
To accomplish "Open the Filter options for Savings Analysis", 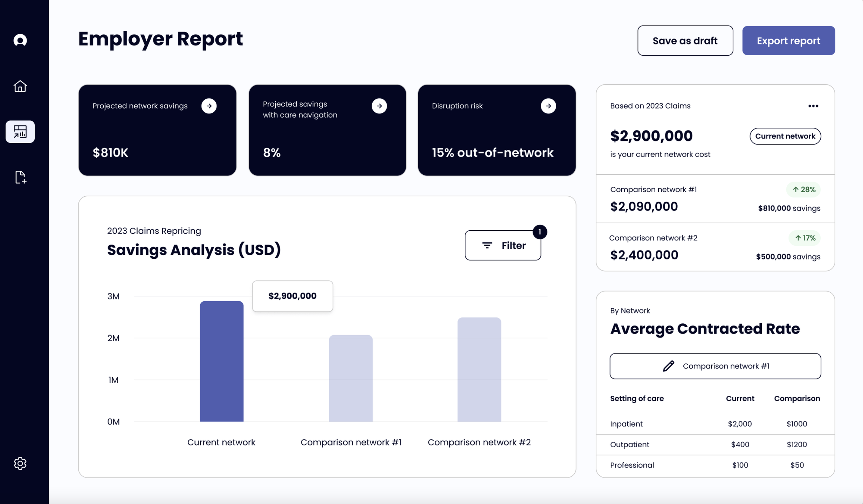I will [x=503, y=245].
